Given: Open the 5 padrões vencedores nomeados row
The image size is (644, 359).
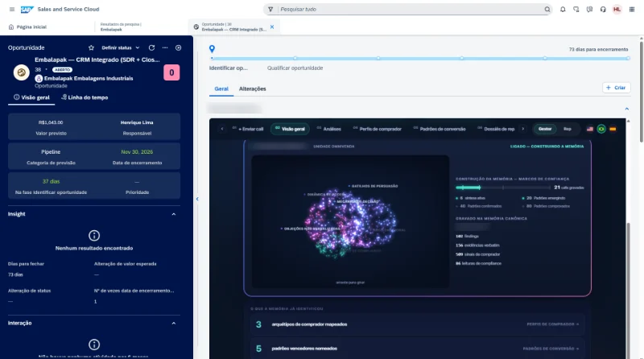Looking at the screenshot, I should click(x=417, y=349).
